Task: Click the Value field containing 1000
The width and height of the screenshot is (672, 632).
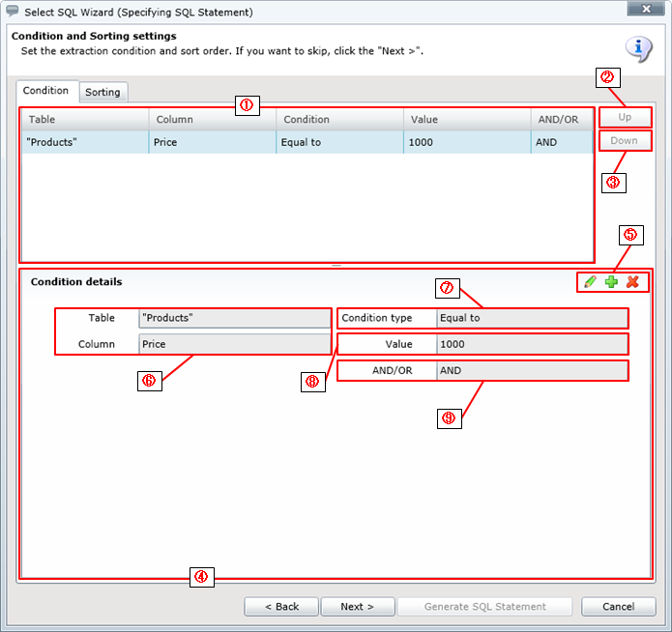Action: pyautogui.click(x=531, y=344)
